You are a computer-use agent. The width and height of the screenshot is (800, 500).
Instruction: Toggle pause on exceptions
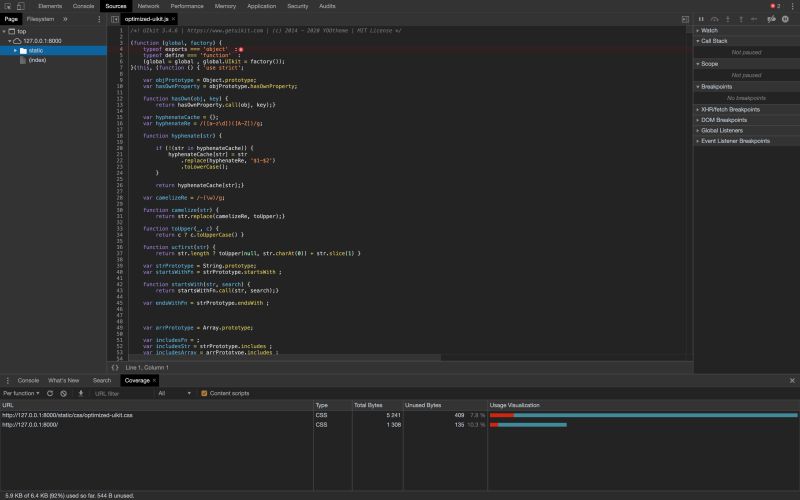tap(785, 19)
